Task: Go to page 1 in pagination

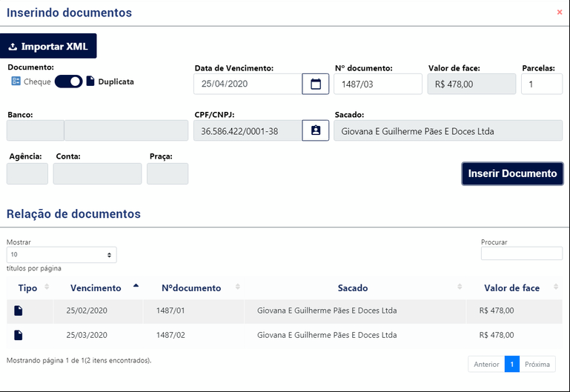Action: click(x=512, y=364)
